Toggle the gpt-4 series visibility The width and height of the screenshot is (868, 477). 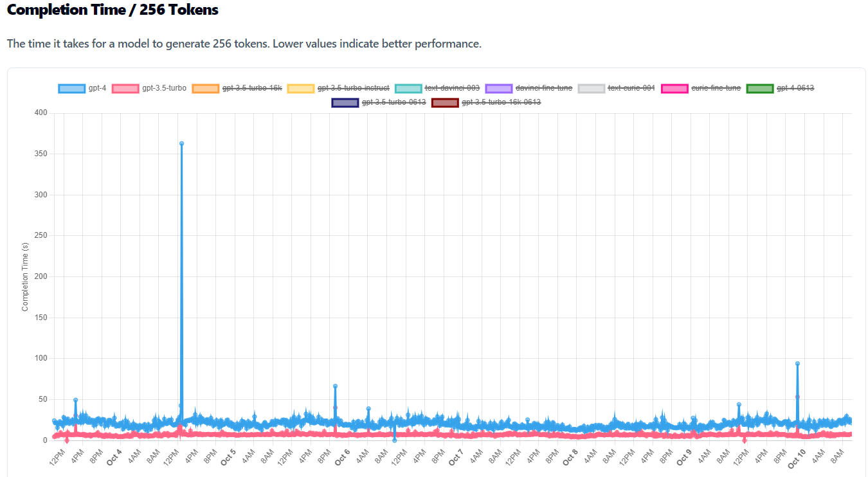point(96,88)
